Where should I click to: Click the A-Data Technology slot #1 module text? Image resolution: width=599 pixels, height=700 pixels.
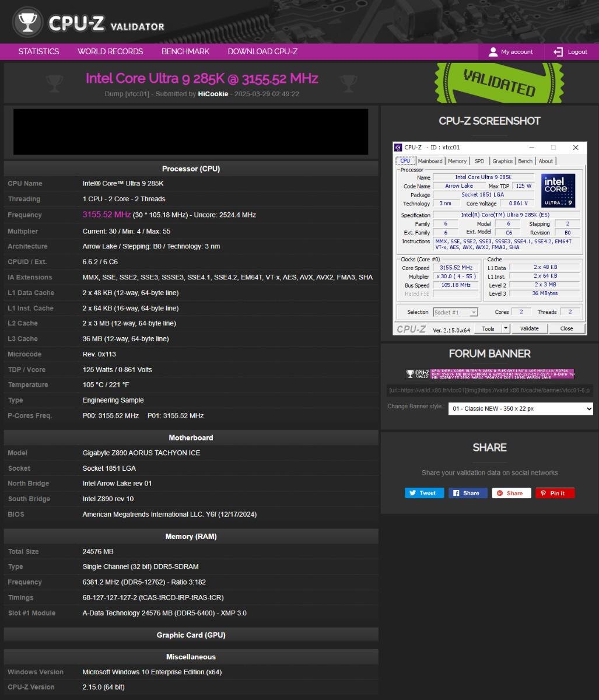pos(164,613)
